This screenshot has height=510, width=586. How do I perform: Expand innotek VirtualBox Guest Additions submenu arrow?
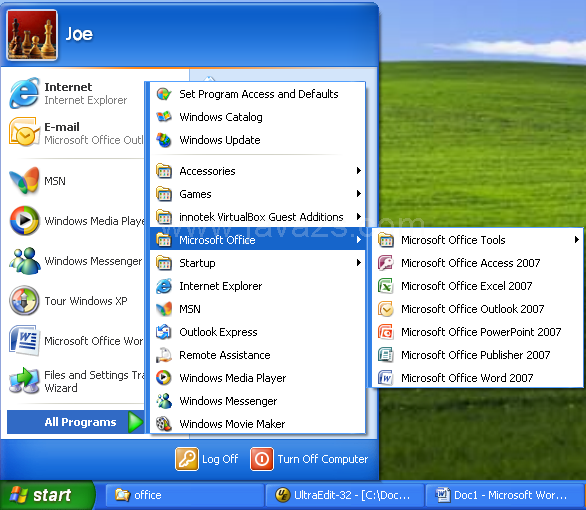pos(359,217)
